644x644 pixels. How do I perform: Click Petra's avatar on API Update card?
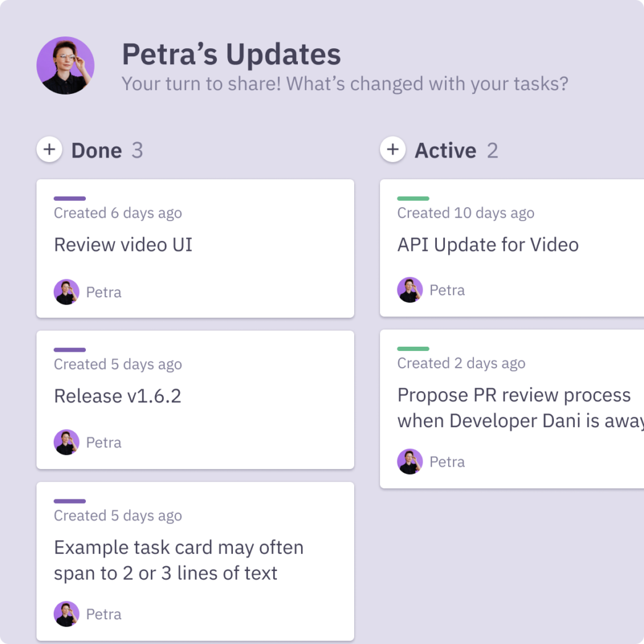click(x=410, y=290)
